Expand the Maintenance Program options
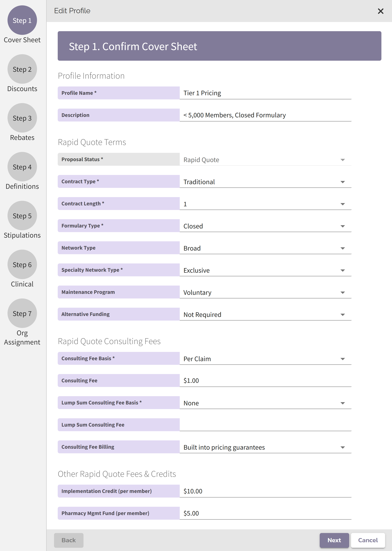This screenshot has width=392, height=551. click(343, 292)
